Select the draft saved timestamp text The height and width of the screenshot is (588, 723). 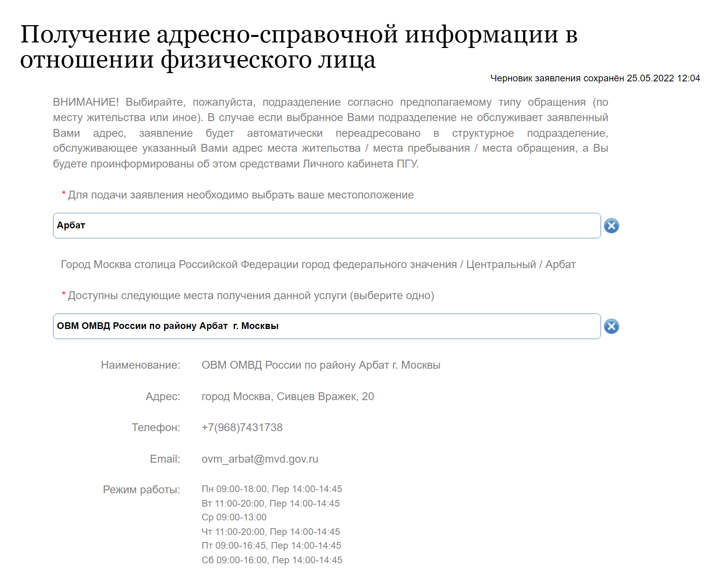click(595, 78)
